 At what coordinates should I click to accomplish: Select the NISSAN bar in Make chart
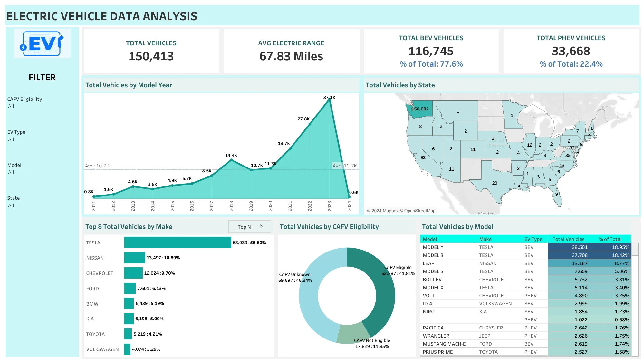click(134, 258)
